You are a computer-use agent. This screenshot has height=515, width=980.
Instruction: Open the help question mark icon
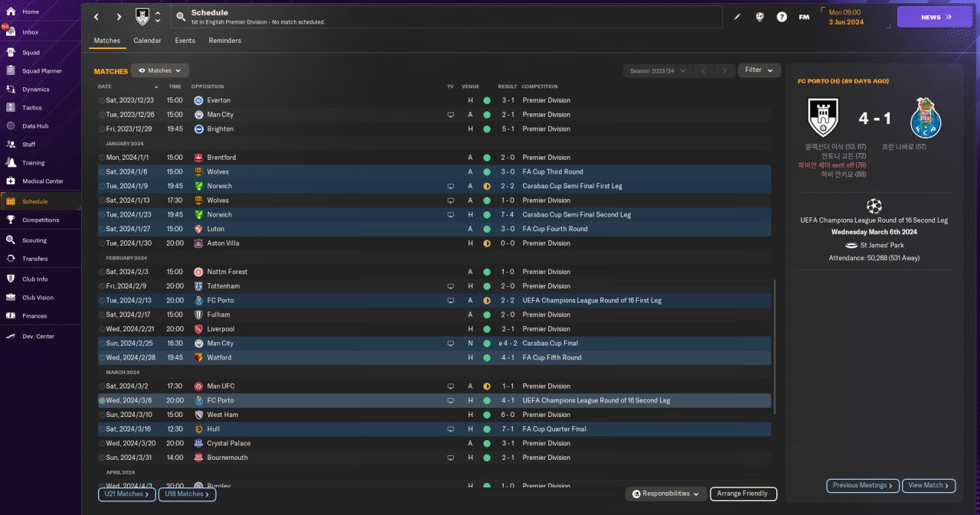[782, 17]
